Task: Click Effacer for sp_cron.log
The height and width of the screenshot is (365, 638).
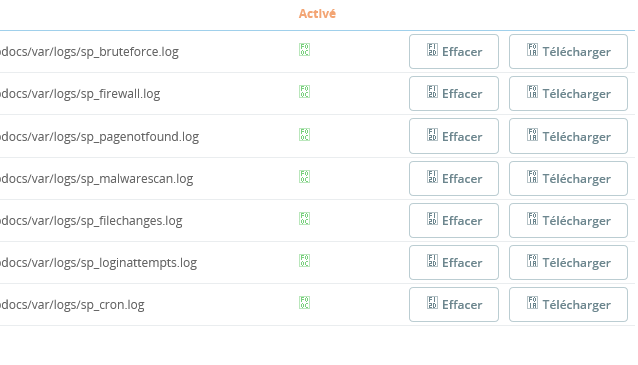Action: [x=454, y=305]
